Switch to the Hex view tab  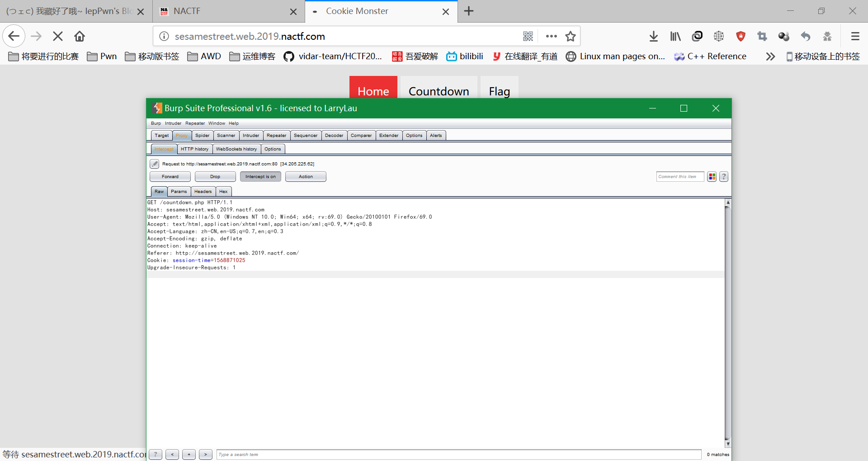[223, 192]
